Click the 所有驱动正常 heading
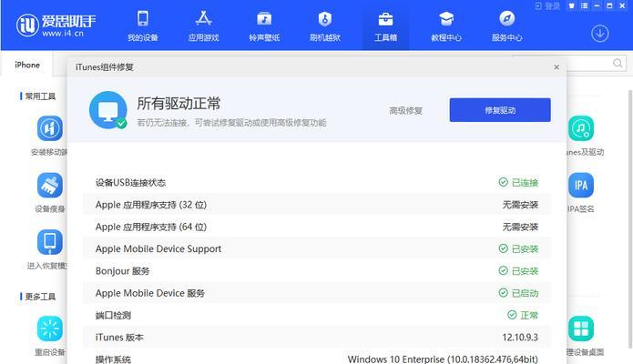Screen dimensions: 633x364 (x=179, y=104)
